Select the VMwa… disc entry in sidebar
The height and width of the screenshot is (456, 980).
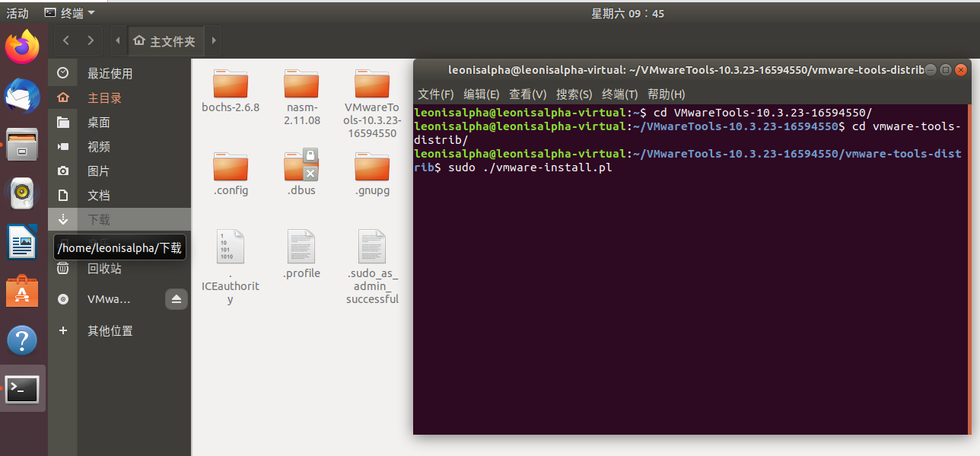tap(109, 299)
